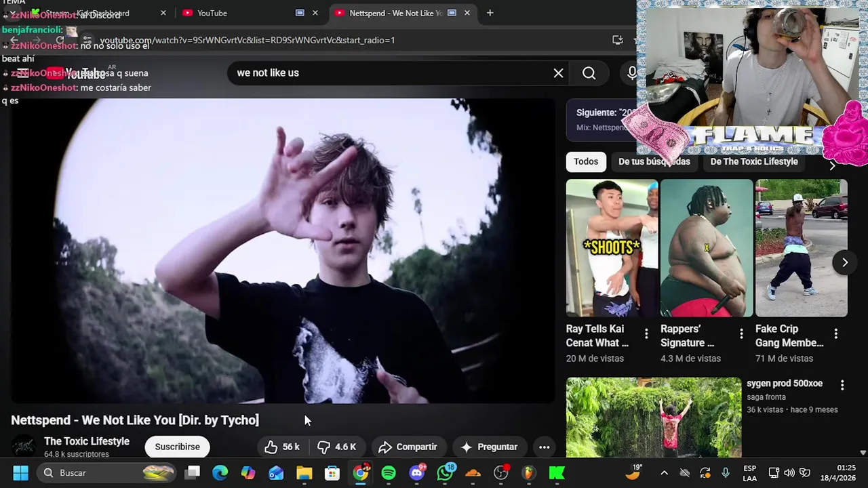Click the video player to pause

point(283,251)
